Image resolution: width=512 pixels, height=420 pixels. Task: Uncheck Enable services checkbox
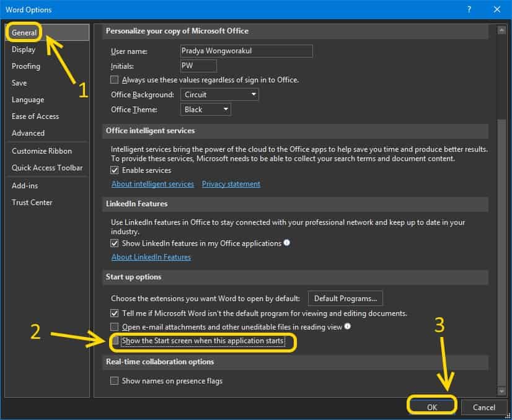click(115, 170)
